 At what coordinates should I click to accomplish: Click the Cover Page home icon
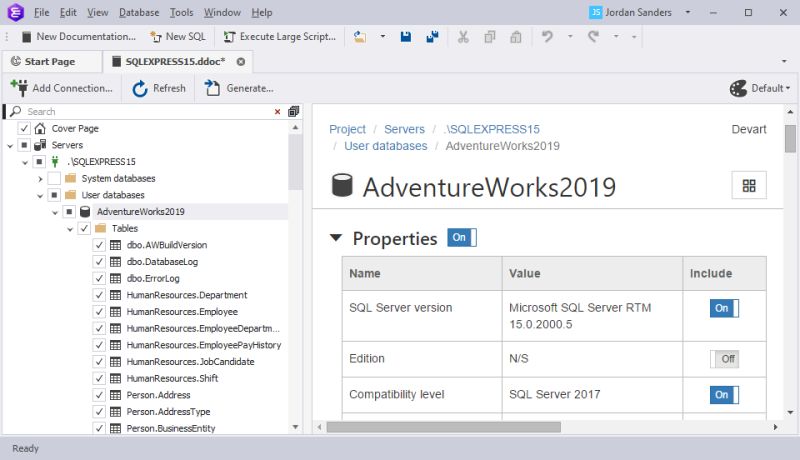tap(40, 129)
